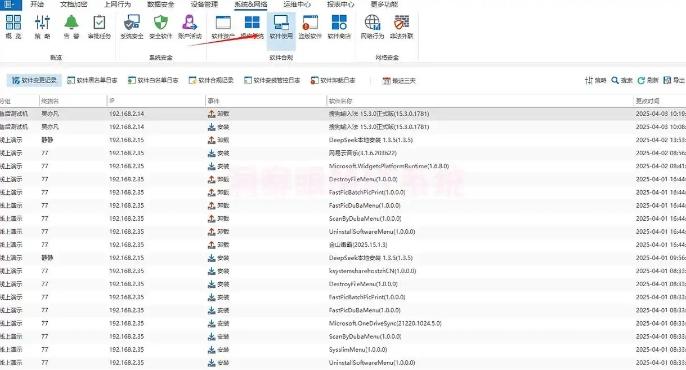
Task: Click the 策略 sliders icon in the ribbon
Action: tap(42, 27)
